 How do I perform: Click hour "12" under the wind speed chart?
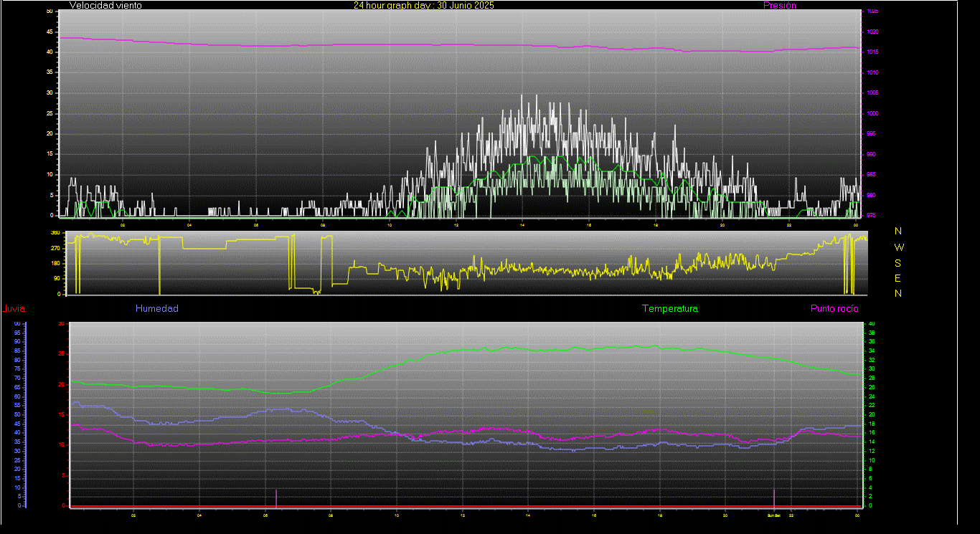(x=456, y=225)
